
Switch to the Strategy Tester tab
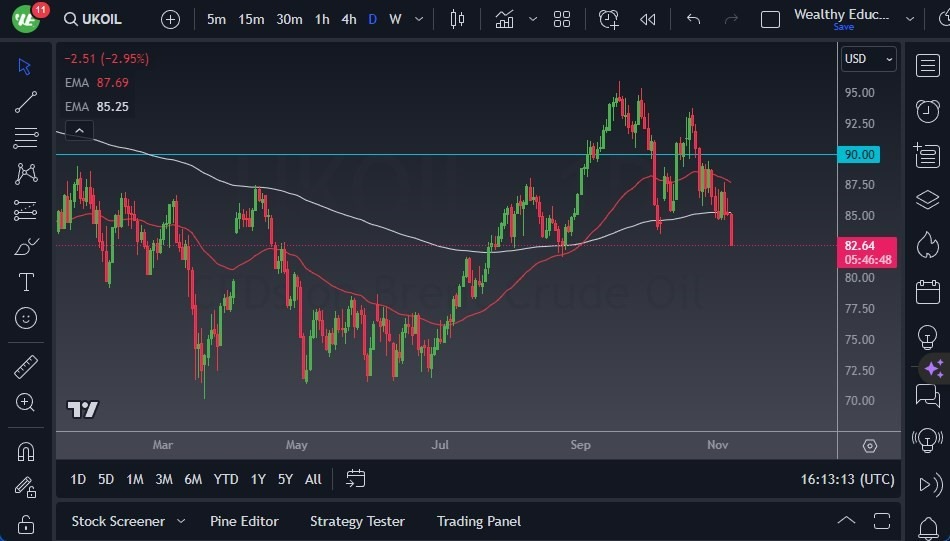click(x=357, y=521)
